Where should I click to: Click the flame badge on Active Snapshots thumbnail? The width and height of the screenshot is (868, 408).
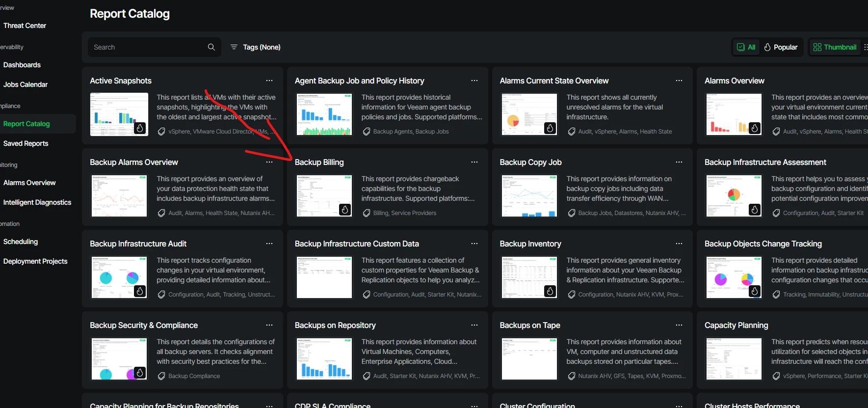pyautogui.click(x=140, y=128)
